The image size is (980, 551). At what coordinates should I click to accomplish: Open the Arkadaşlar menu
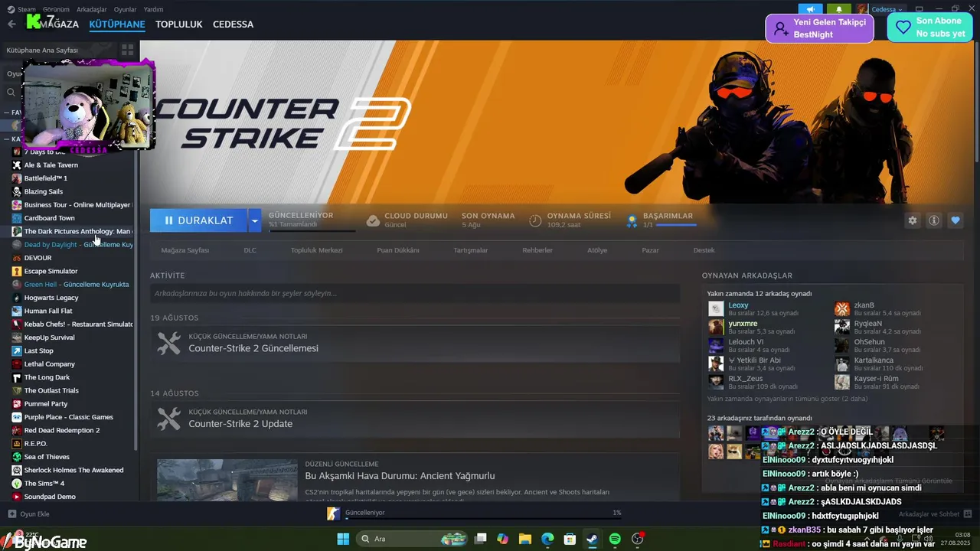tap(92, 9)
